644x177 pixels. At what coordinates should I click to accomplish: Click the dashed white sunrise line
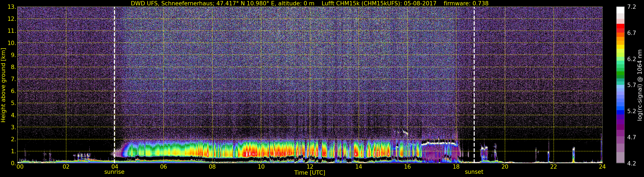pyautogui.click(x=114, y=85)
